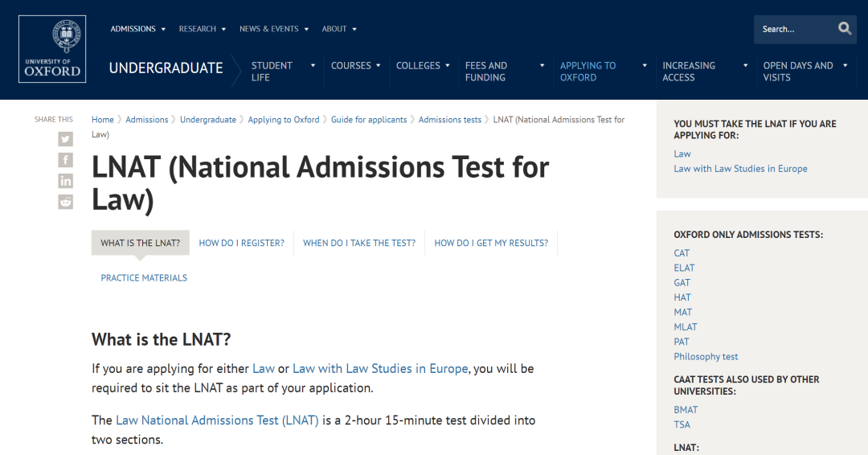Image resolution: width=868 pixels, height=455 pixels.
Task: Open the Philosophy test link
Action: [706, 357]
